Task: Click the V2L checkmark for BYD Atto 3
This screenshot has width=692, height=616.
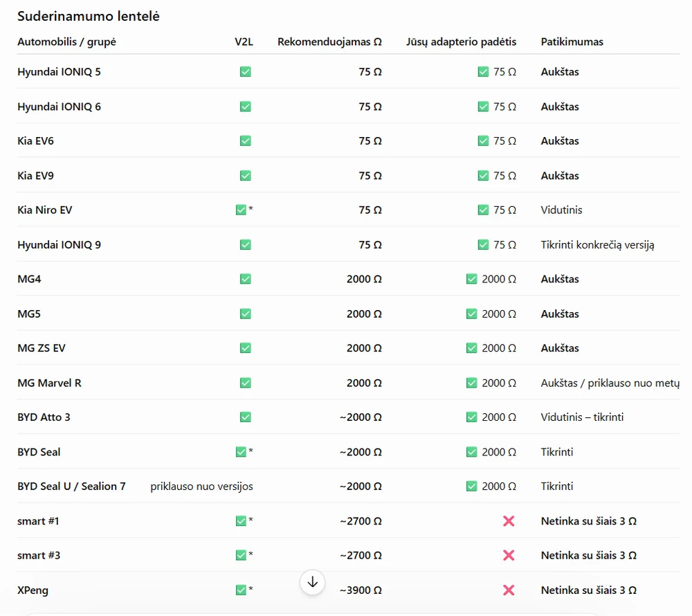Action: [x=246, y=417]
